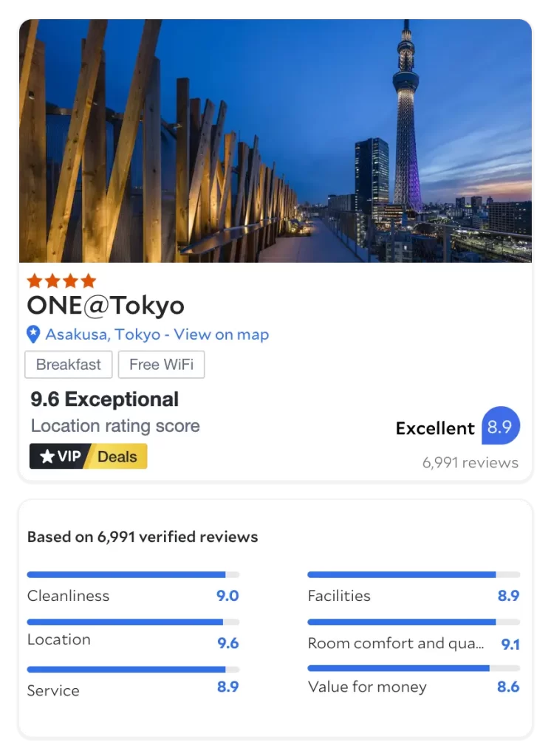The width and height of the screenshot is (551, 756).
Task: Click the Facilities rating bar
Action: [414, 574]
